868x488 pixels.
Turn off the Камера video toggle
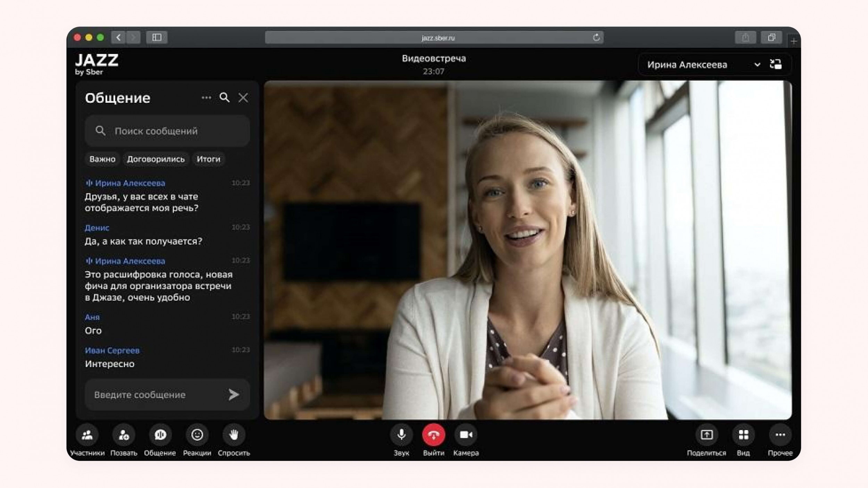(x=466, y=435)
